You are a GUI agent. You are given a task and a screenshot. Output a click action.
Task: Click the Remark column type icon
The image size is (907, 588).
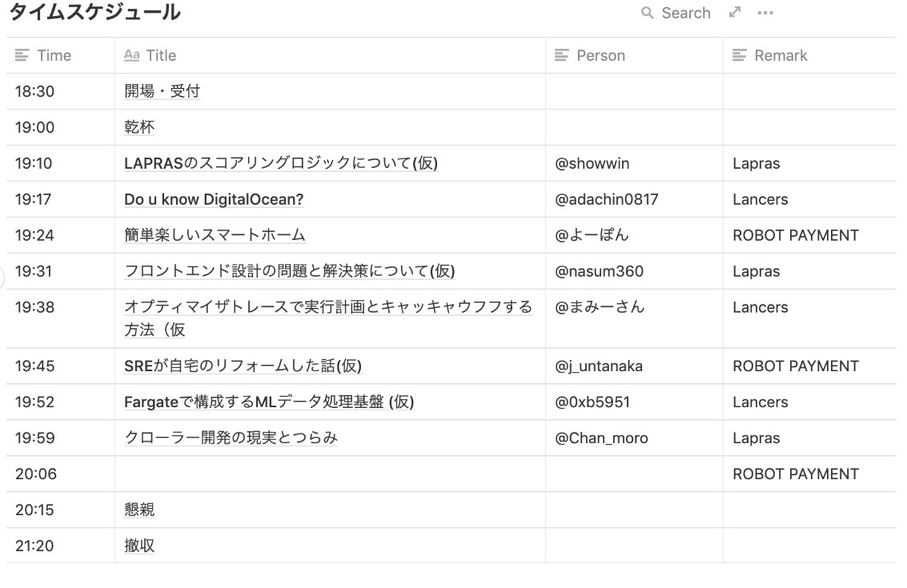pos(740,55)
